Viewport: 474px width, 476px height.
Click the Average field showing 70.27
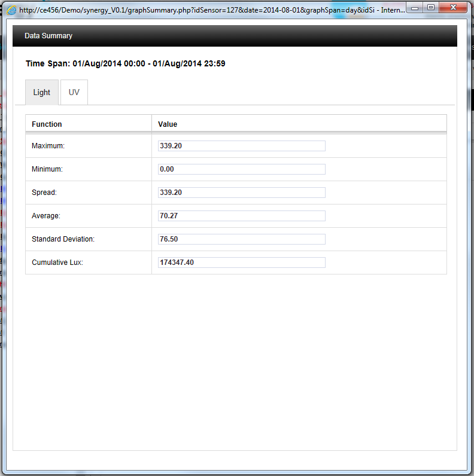(x=242, y=216)
